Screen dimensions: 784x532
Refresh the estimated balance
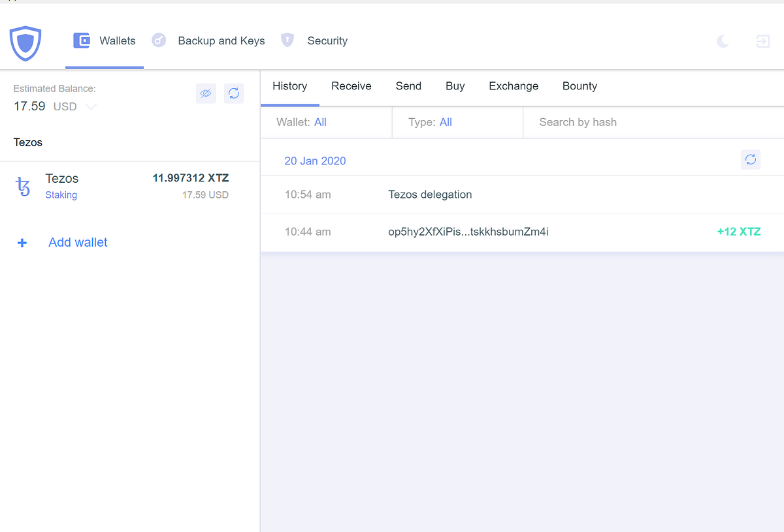click(x=234, y=93)
